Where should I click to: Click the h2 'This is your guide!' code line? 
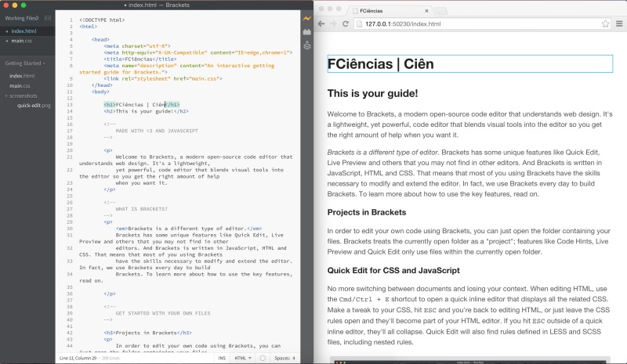click(146, 111)
